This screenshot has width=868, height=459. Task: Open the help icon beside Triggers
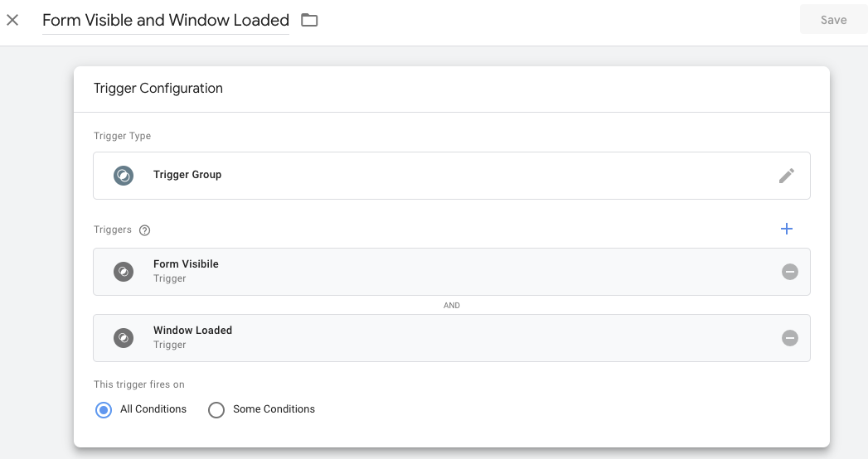(x=145, y=230)
